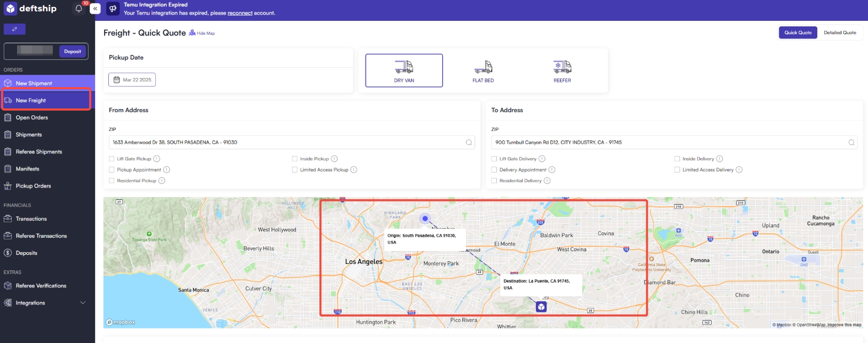The height and width of the screenshot is (343, 868).
Task: Click the search icon in the From ZIP field
Action: [x=469, y=142]
